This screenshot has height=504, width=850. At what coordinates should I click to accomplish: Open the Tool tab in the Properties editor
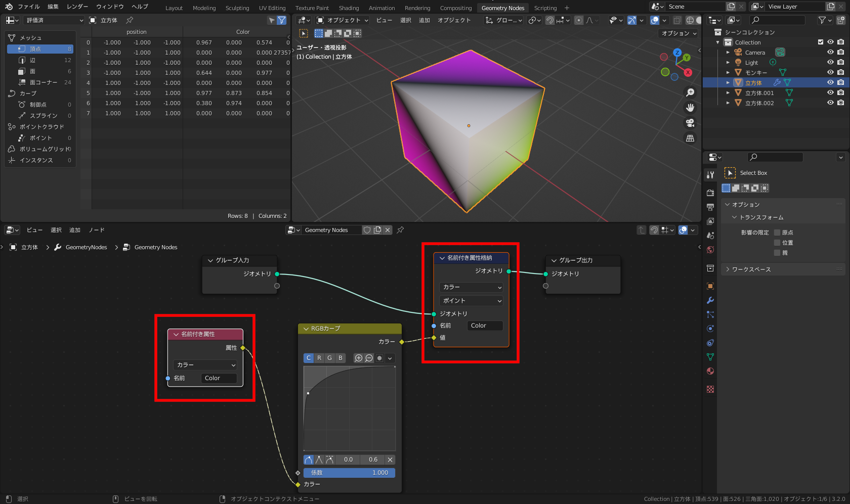710,175
